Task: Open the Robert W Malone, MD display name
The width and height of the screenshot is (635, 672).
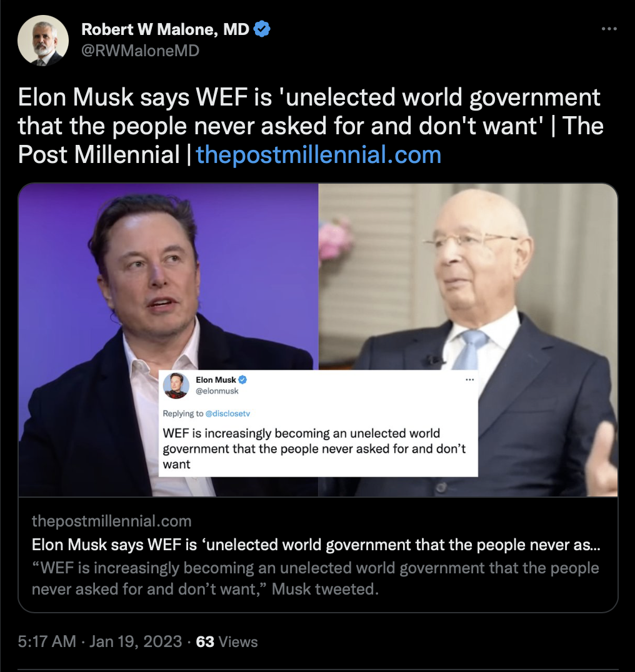Action: point(165,29)
